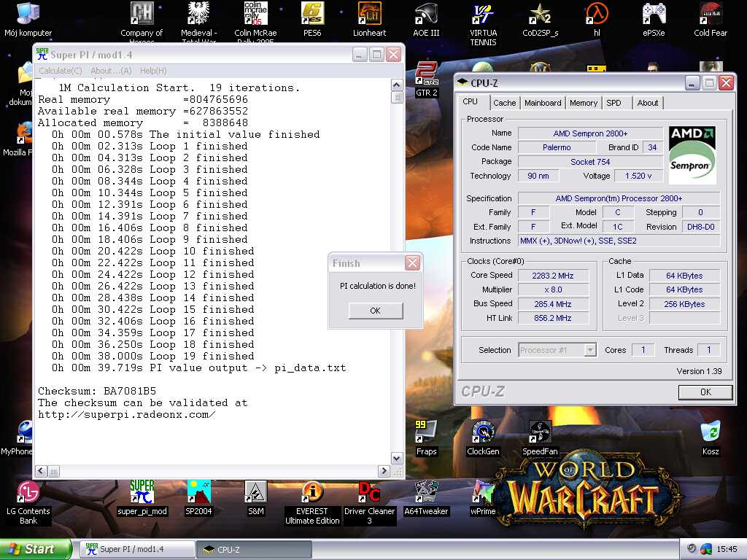
Task: Open Super PI Calculate menu
Action: click(x=60, y=71)
